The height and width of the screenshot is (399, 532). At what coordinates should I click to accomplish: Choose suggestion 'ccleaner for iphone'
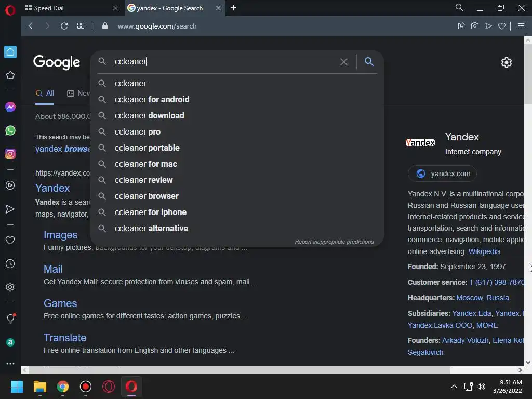click(x=237, y=212)
